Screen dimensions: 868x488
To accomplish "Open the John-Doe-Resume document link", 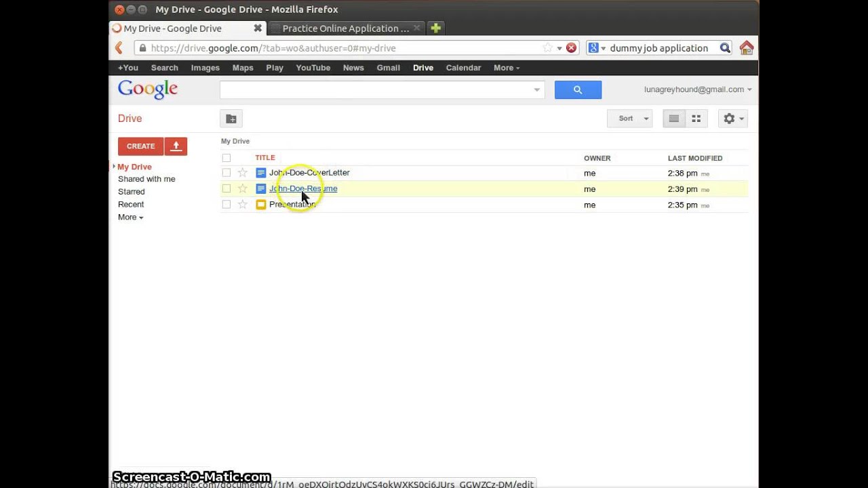I will [x=303, y=188].
